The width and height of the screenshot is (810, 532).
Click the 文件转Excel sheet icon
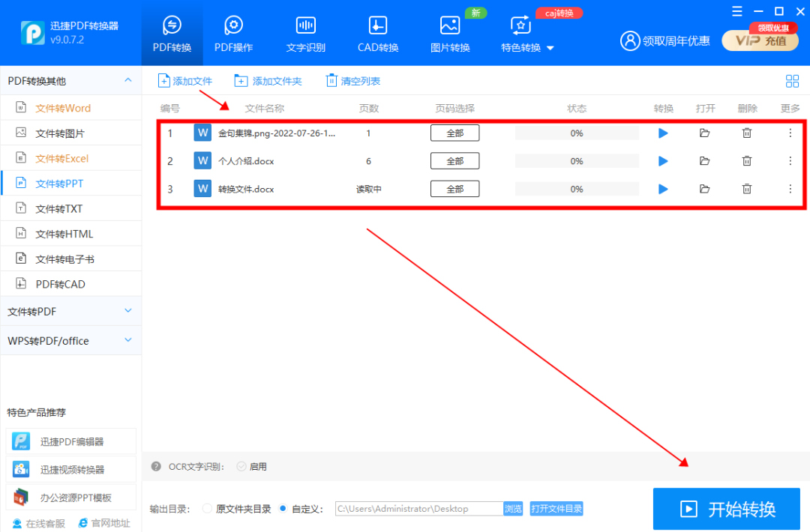pyautogui.click(x=21, y=158)
